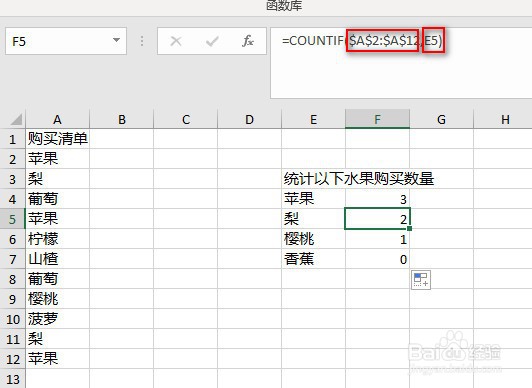Click cell F7 showing 0
532x388 pixels.
tap(377, 259)
